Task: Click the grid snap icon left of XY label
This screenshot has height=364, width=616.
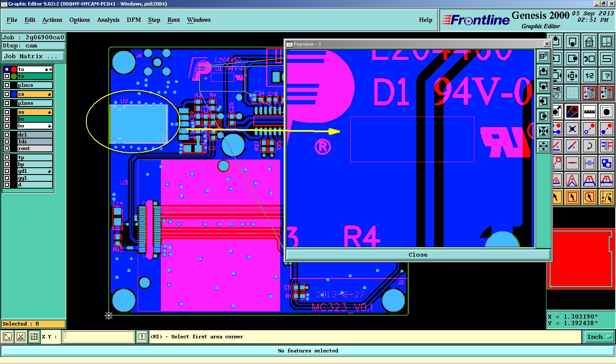Action: 34,337
